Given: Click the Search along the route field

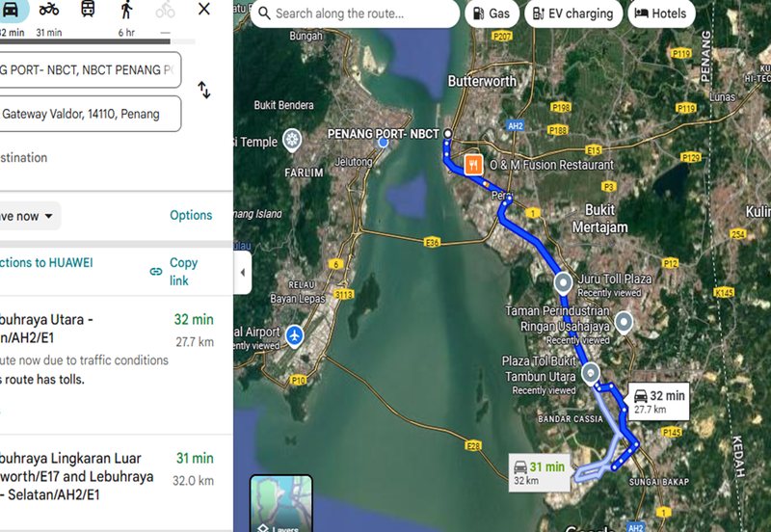Looking at the screenshot, I should tap(355, 13).
